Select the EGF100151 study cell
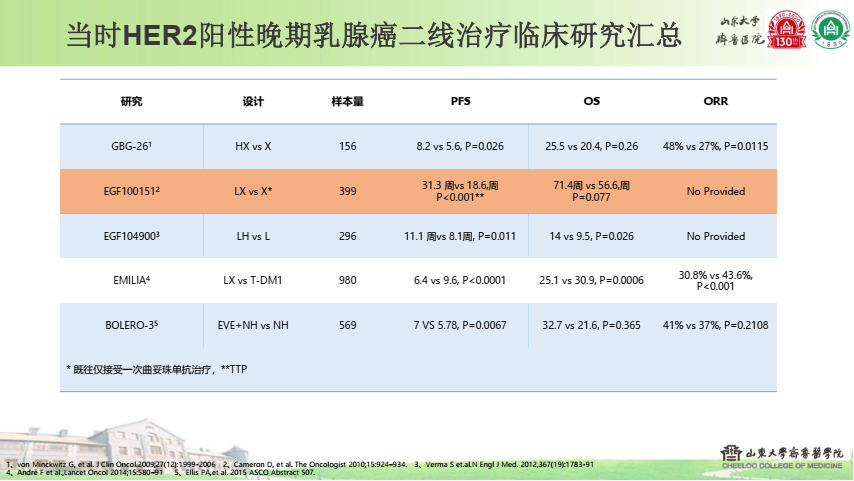Screen dimensions: 854x481 click(131, 191)
